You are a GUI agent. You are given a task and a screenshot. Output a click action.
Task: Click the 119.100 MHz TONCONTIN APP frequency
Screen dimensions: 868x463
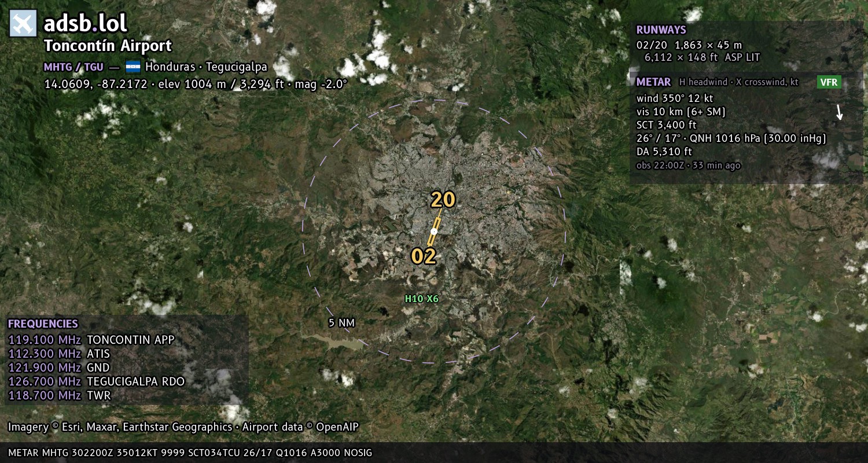click(91, 340)
